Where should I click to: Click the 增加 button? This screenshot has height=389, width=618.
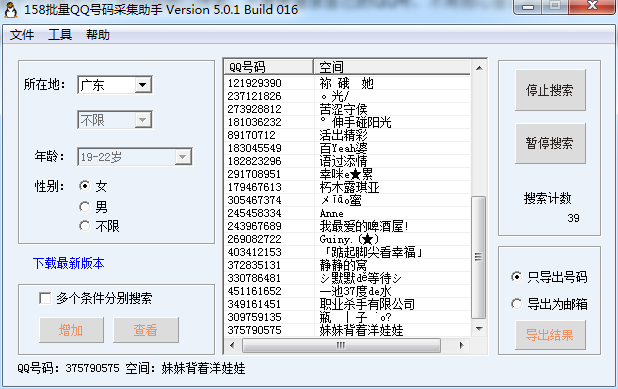[x=71, y=330]
